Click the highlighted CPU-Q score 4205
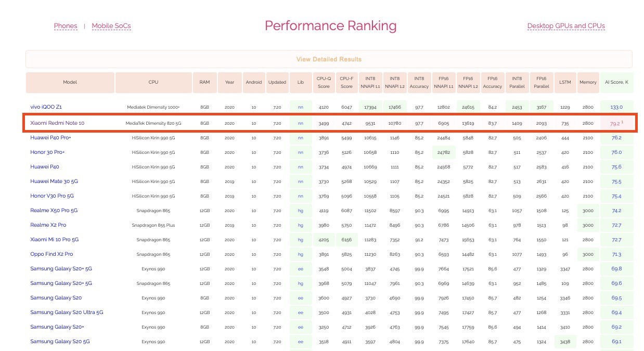Screen dimensions: 644x351 324,240
